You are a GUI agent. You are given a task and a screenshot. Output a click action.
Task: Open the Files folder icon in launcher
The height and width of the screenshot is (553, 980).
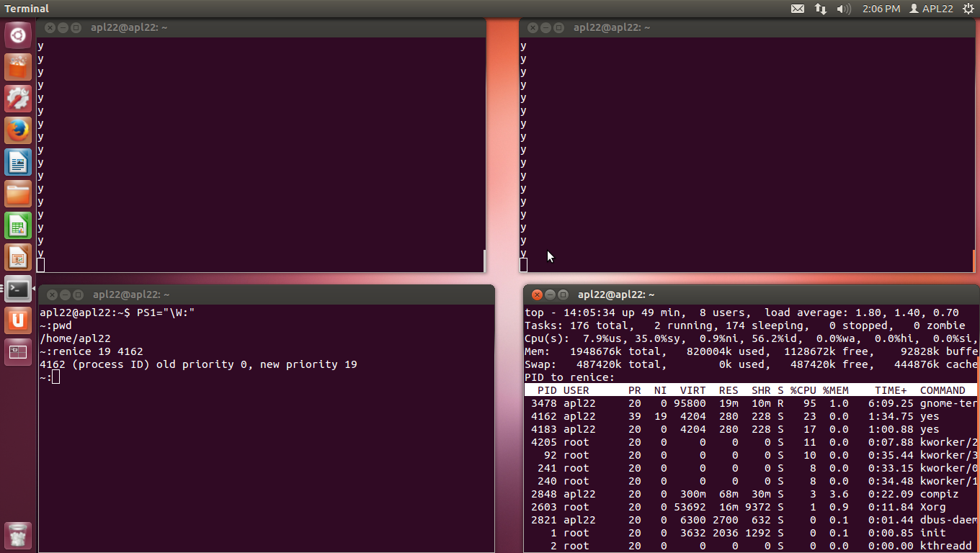click(x=18, y=193)
